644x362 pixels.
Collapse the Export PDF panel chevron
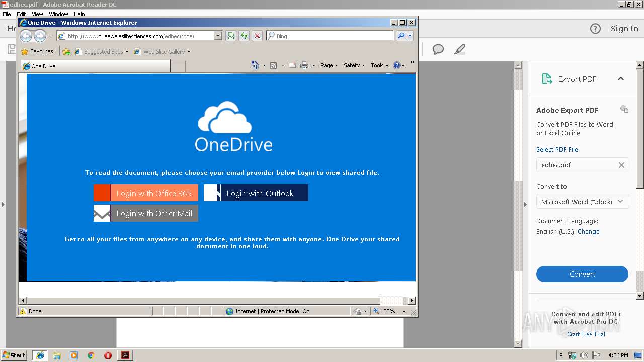tap(621, 79)
